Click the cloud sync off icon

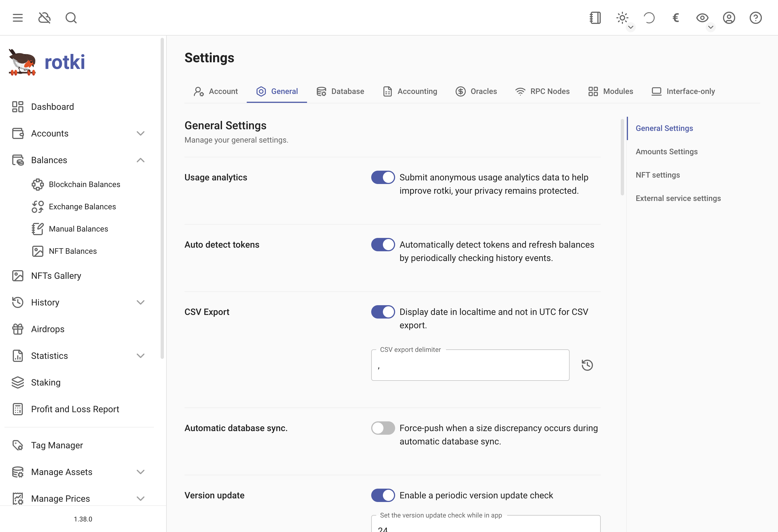[x=44, y=18]
